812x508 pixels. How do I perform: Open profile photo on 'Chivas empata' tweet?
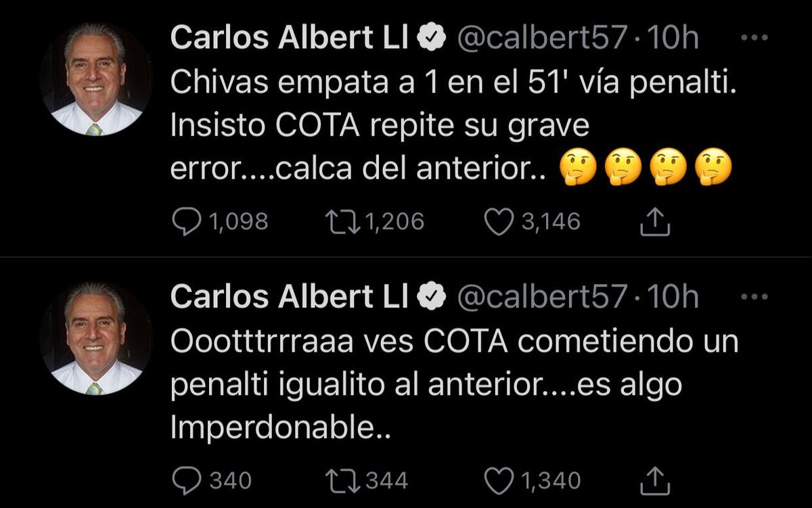pos(95,79)
